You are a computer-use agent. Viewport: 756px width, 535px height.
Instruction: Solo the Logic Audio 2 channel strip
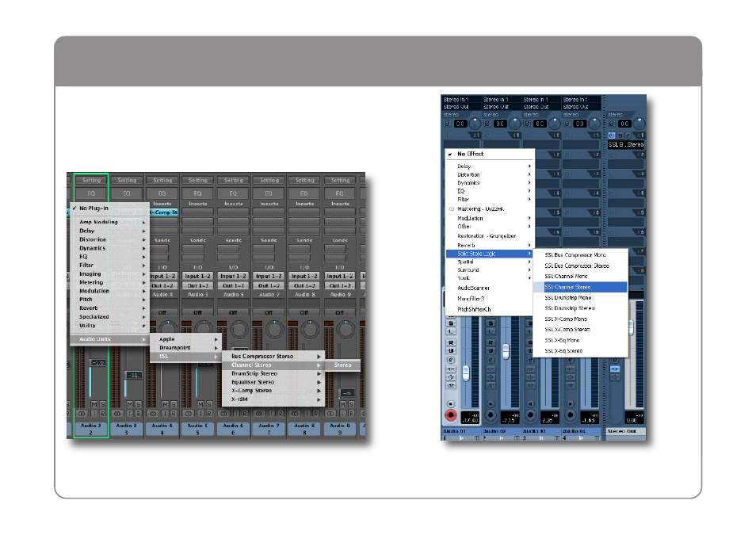tap(103, 404)
